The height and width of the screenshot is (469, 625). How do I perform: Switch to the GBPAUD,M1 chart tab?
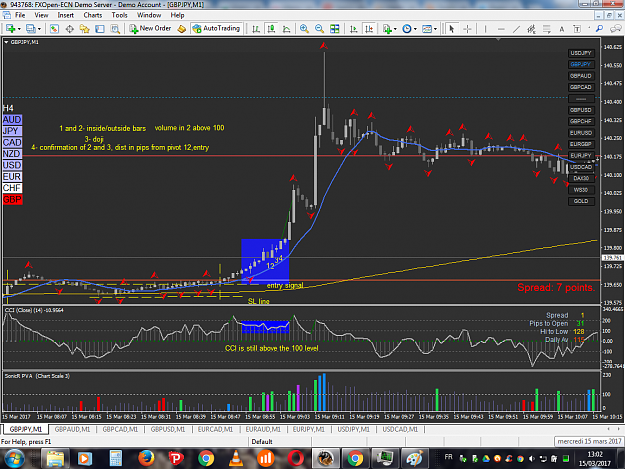click(x=72, y=429)
